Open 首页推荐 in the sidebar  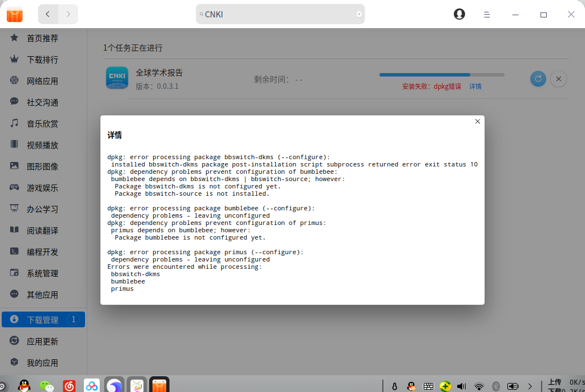pos(43,38)
